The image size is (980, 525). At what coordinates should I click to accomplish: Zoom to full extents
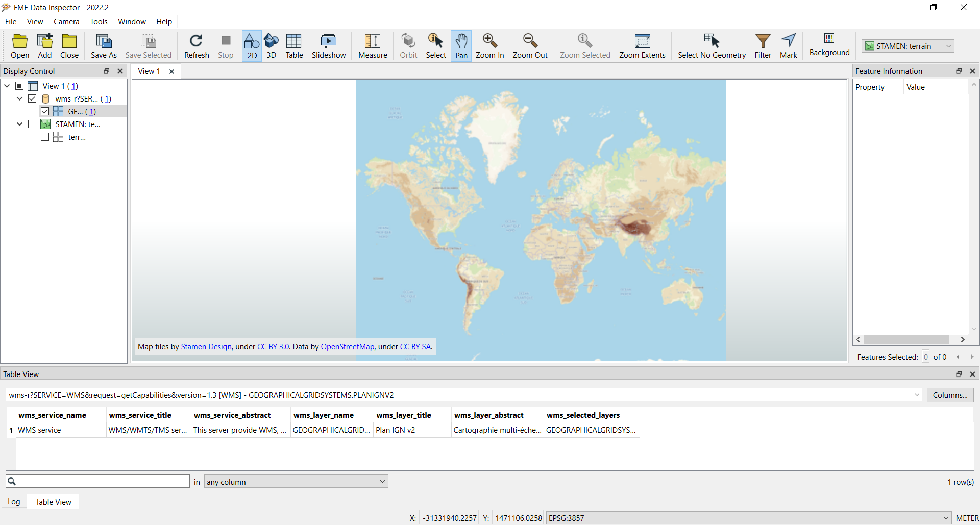tap(642, 46)
